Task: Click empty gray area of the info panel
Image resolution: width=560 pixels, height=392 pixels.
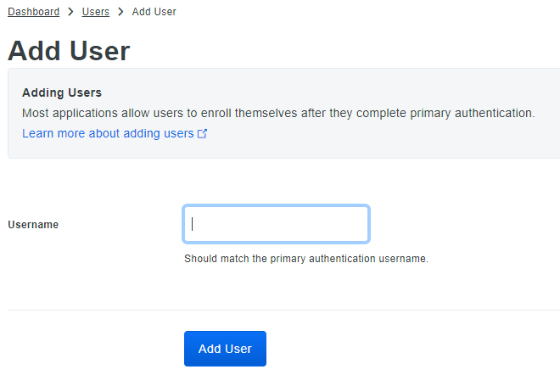Action: [382, 140]
